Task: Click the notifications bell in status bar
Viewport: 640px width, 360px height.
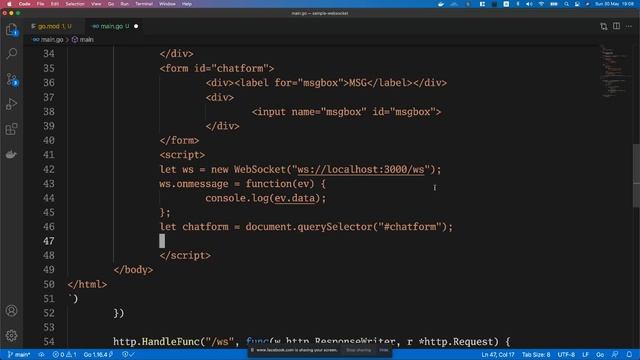Action: click(x=629, y=354)
